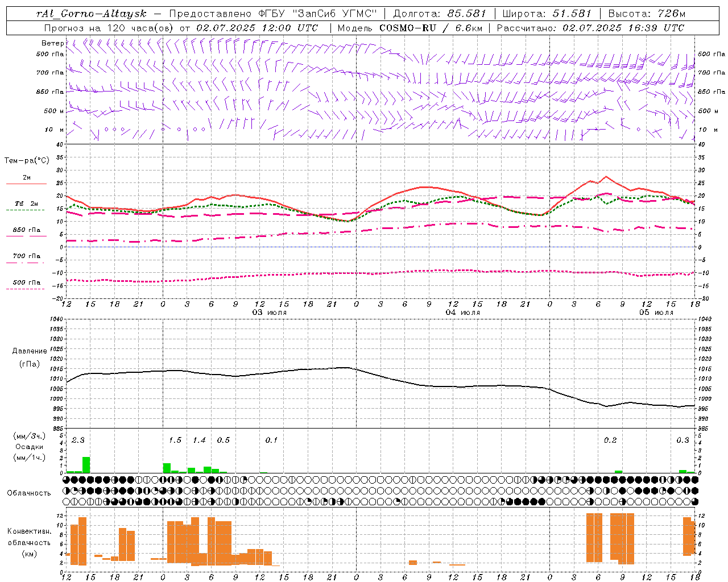728x582 pixels.
Task: Click the 'Конвективн.' convective cloud label
Action: point(29,531)
